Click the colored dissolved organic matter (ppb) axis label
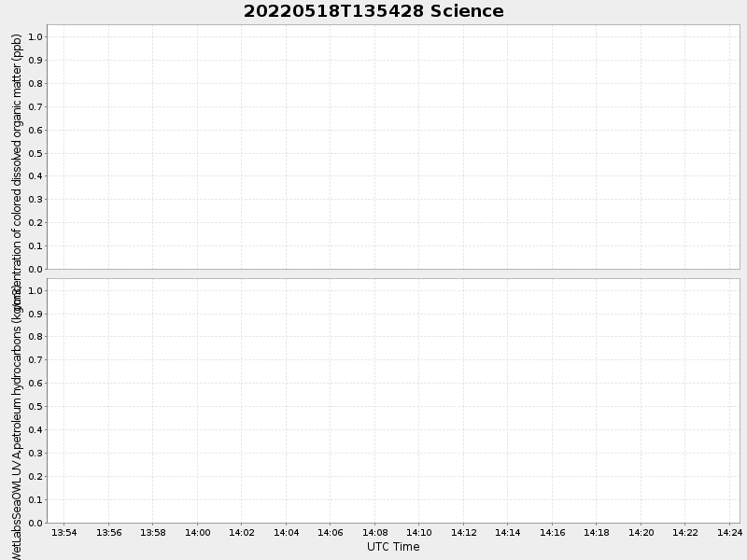 [x=17, y=171]
